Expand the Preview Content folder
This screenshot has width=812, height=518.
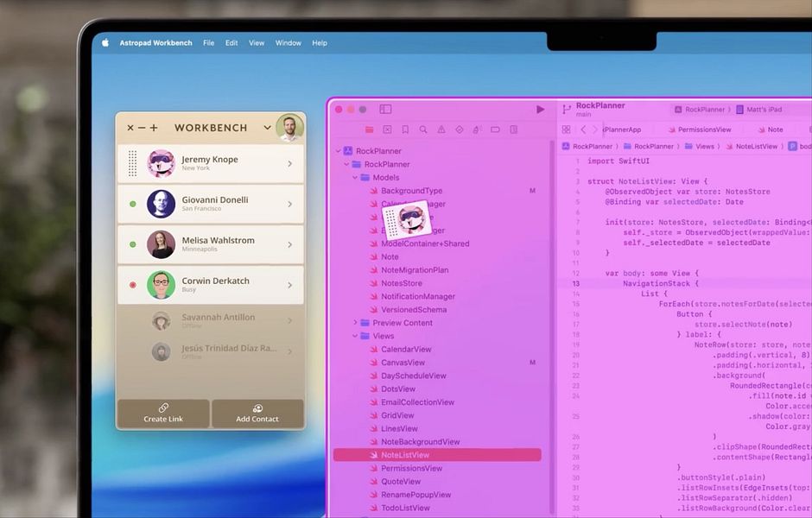[x=355, y=323]
